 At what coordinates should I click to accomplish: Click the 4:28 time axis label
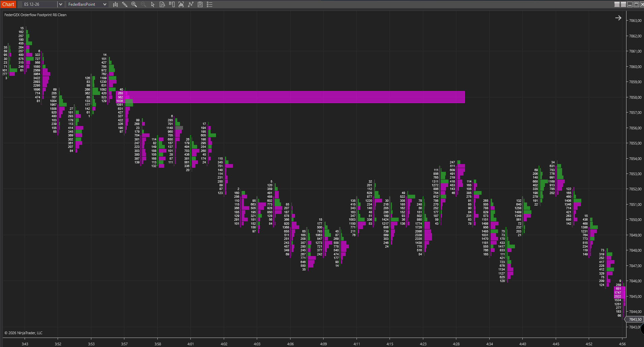point(456,344)
